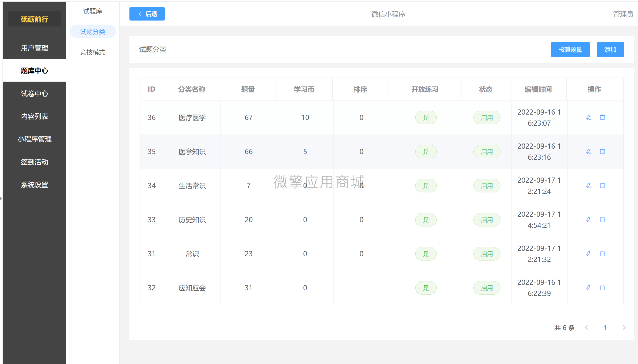Click 是 open-practice tag for 医学知识
The height and width of the screenshot is (364, 638).
(x=426, y=152)
